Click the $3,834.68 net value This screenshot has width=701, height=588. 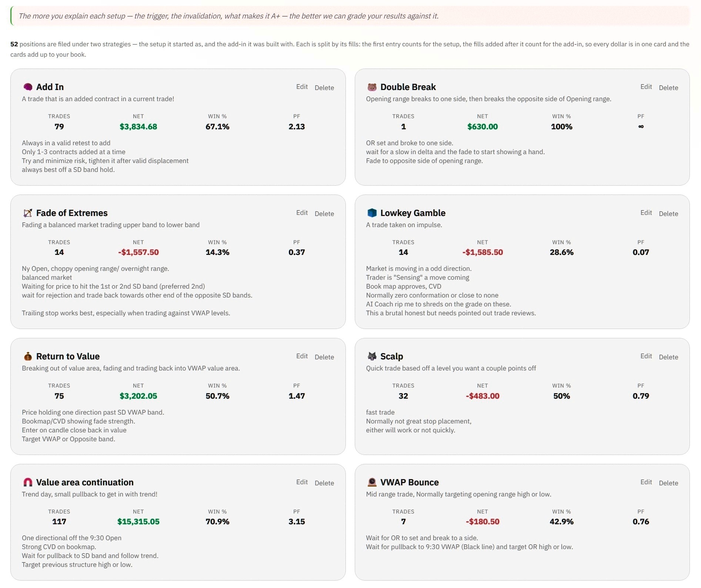click(x=138, y=127)
